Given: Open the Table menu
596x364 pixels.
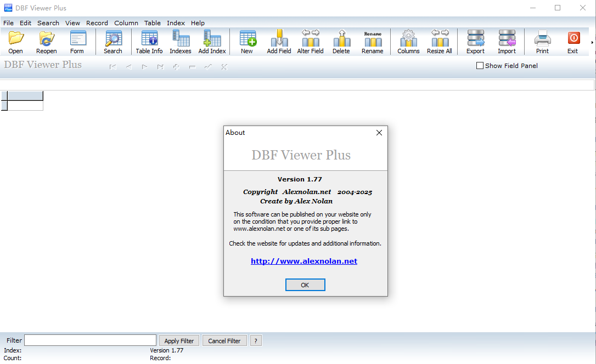Looking at the screenshot, I should tap(153, 23).
